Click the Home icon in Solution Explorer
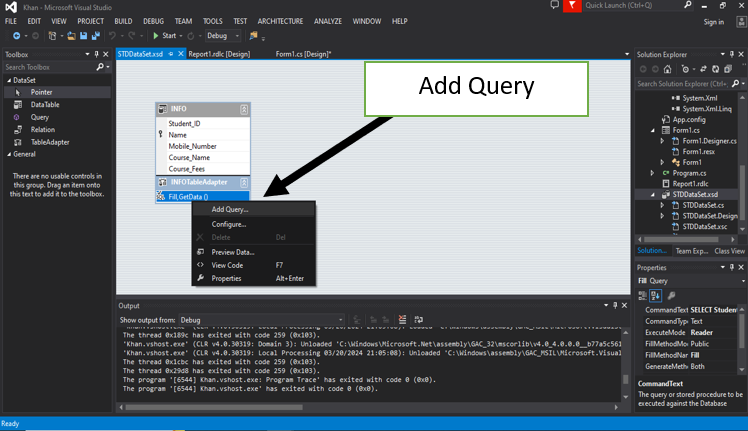748x431 pixels. (x=667, y=69)
